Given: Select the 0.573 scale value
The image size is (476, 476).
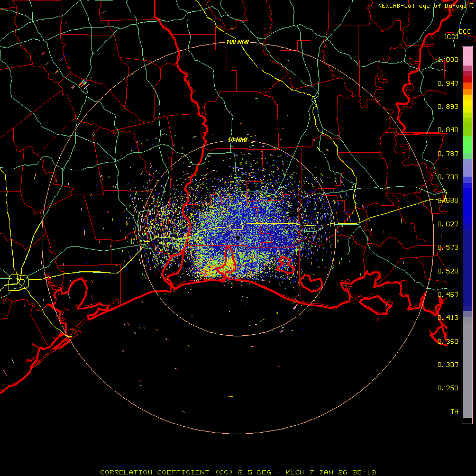Looking at the screenshot, I should pyautogui.click(x=448, y=248).
